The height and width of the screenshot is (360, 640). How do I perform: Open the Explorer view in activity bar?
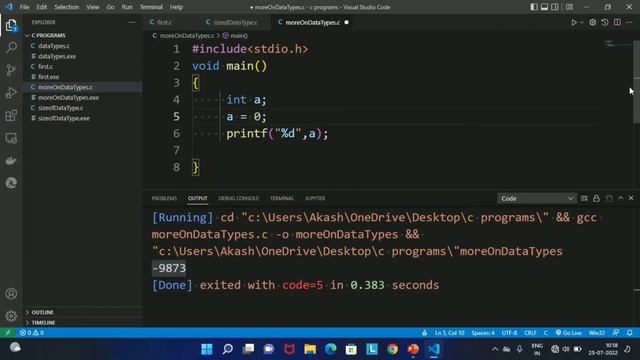[11, 25]
